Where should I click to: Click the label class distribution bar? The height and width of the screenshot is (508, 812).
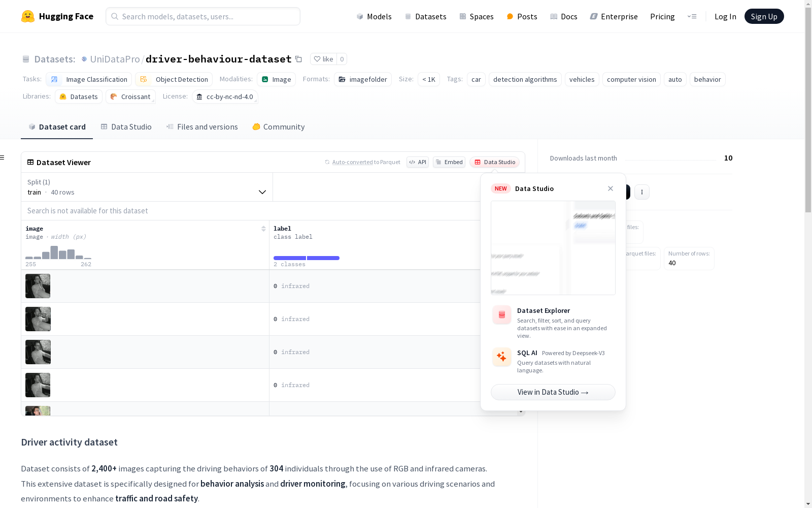290,258
